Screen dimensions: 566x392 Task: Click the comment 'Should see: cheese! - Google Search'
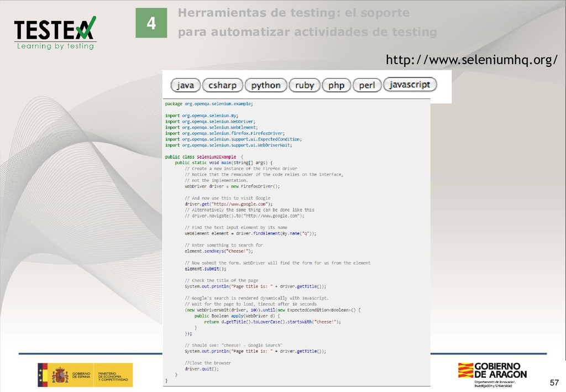coord(234,346)
